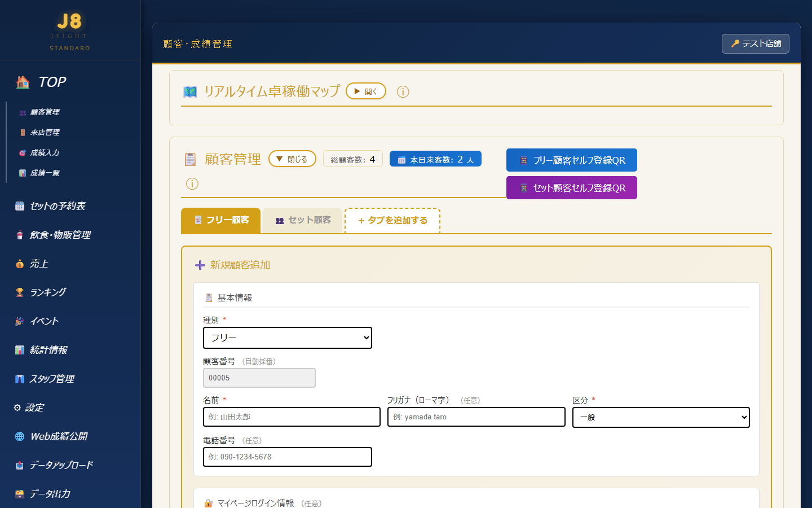
Task: Click the 総顧客数 count badge
Action: click(x=353, y=159)
